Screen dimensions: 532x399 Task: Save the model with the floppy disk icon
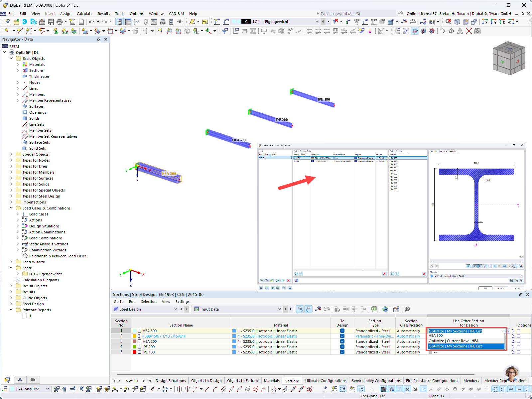51,22
